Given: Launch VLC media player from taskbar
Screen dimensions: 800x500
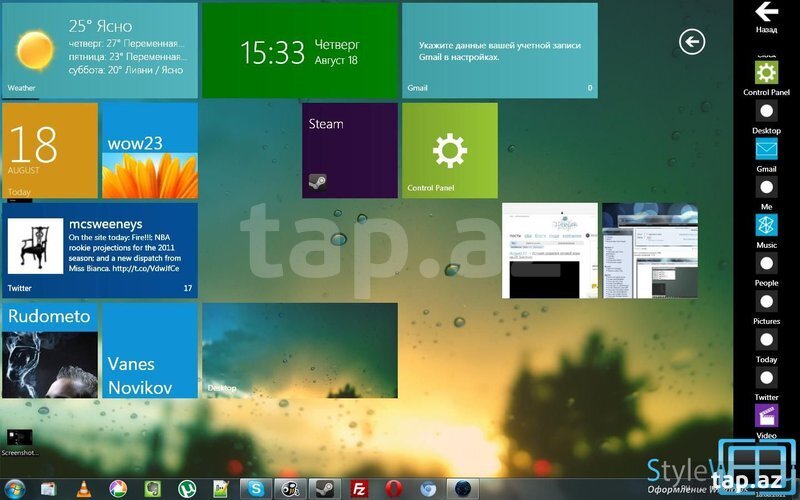Looking at the screenshot, I should [x=83, y=489].
